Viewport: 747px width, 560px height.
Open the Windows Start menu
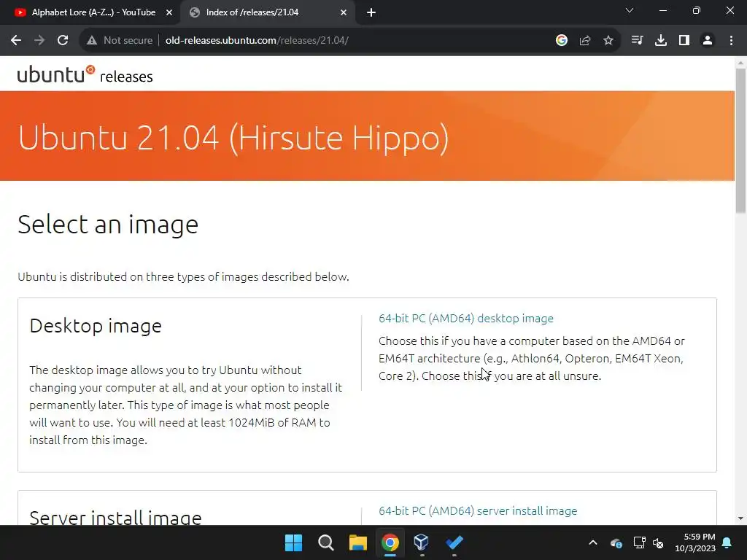coord(293,542)
